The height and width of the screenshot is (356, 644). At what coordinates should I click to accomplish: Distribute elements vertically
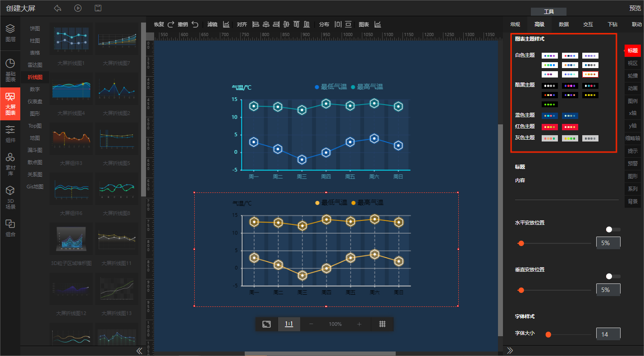pos(349,24)
